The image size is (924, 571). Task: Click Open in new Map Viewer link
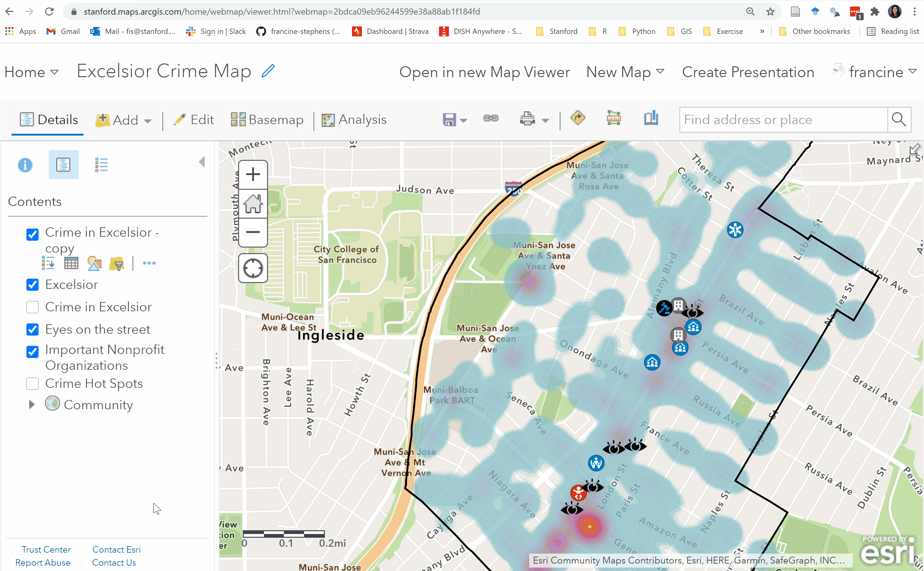(484, 72)
